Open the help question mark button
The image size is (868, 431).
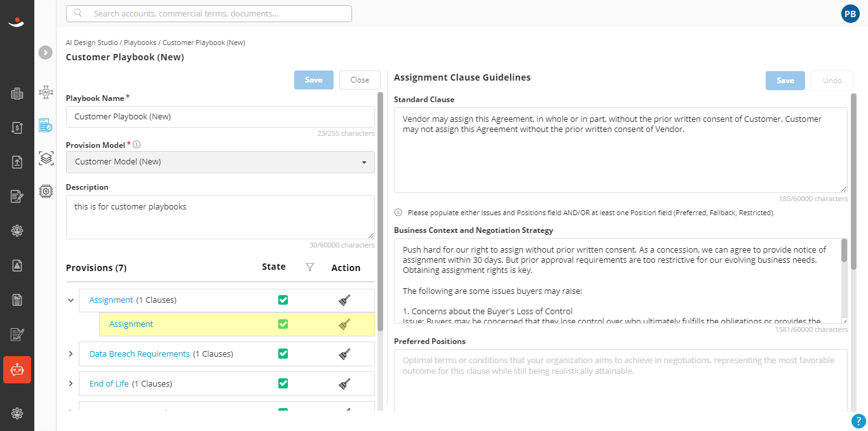coord(858,421)
